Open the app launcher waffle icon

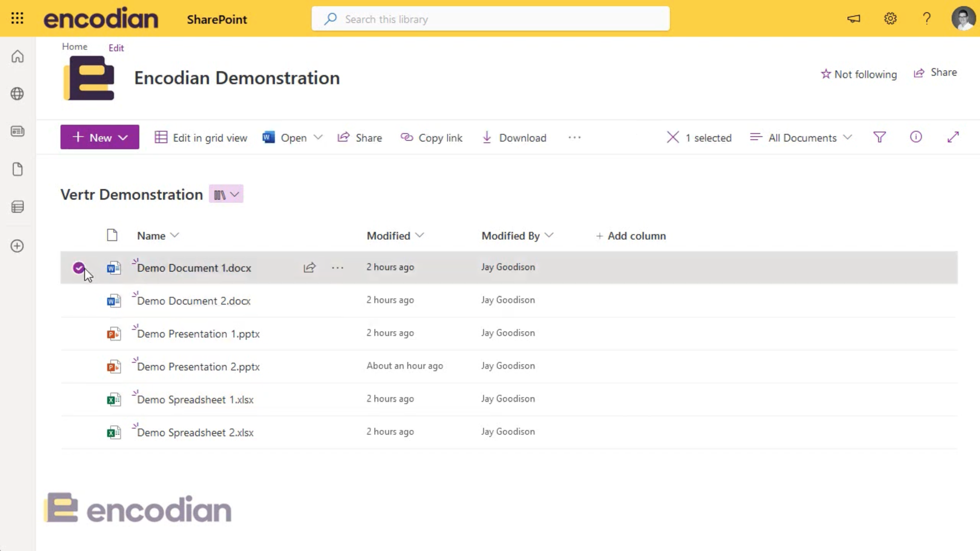[x=17, y=18]
